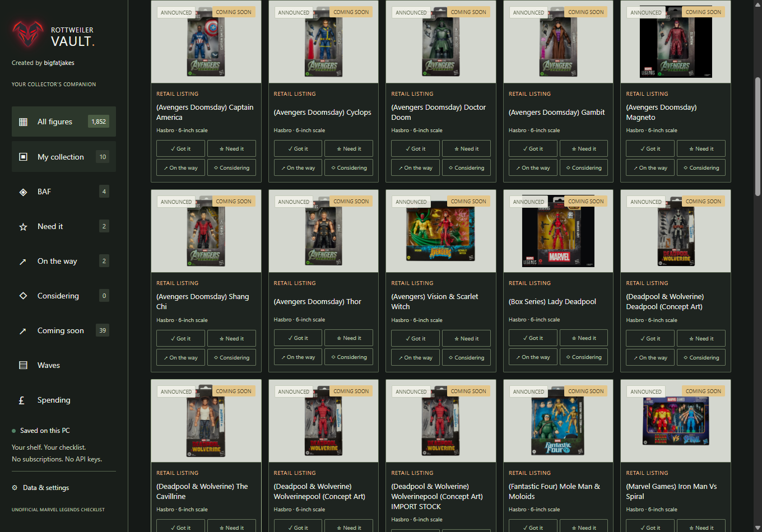Viewport: 762px width, 532px height.
Task: Click the '(Avengers Doomsday) Thor' title
Action: click(x=317, y=301)
